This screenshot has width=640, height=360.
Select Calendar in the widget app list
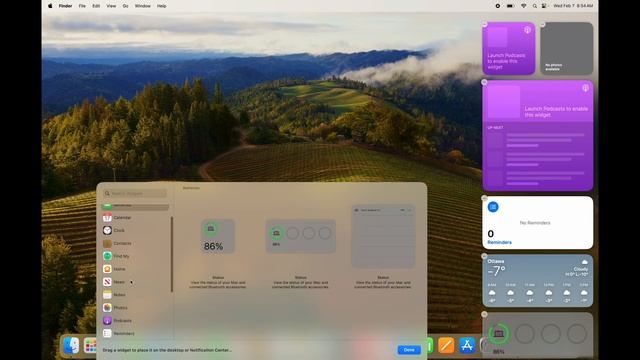click(135, 218)
